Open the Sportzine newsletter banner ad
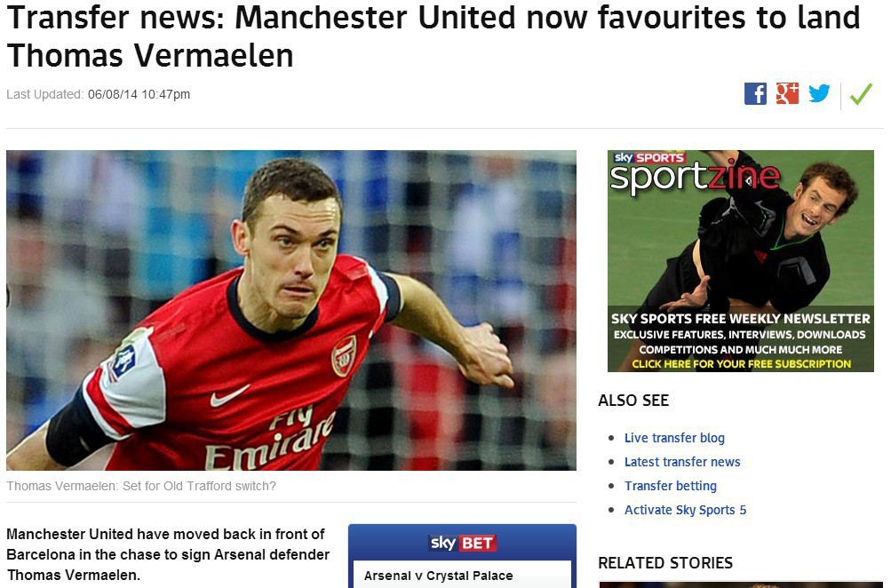The width and height of the screenshot is (891, 588). [740, 261]
